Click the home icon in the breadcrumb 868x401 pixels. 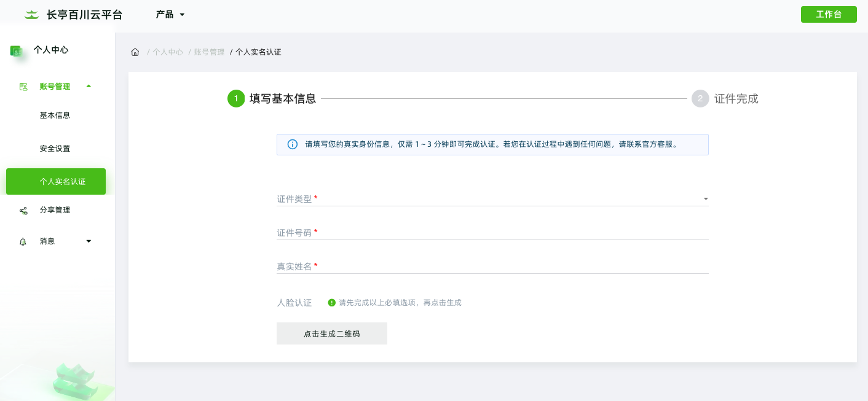(135, 52)
